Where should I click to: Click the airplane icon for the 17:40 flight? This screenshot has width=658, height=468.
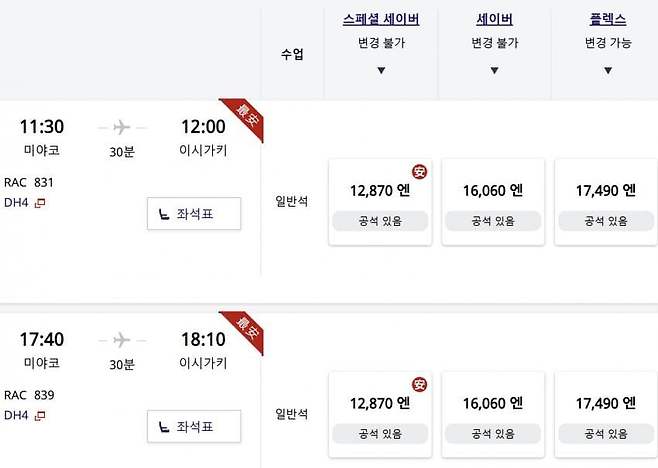pos(122,340)
